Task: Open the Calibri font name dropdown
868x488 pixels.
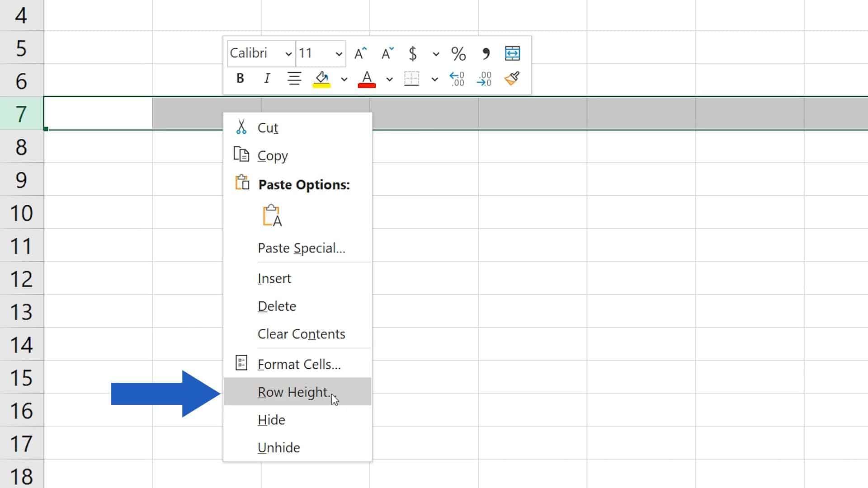Action: pyautogui.click(x=288, y=53)
